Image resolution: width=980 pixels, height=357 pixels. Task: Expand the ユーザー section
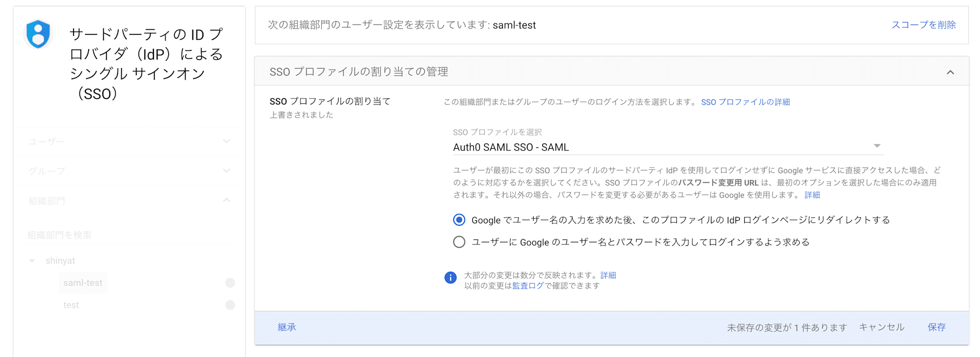(x=226, y=141)
